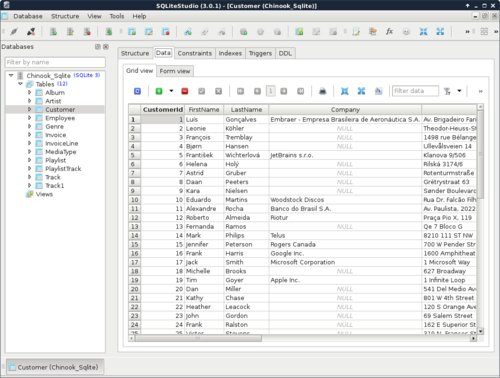The image size is (500, 378).
Task: Select the MediaType table in tree
Action: pos(61,152)
